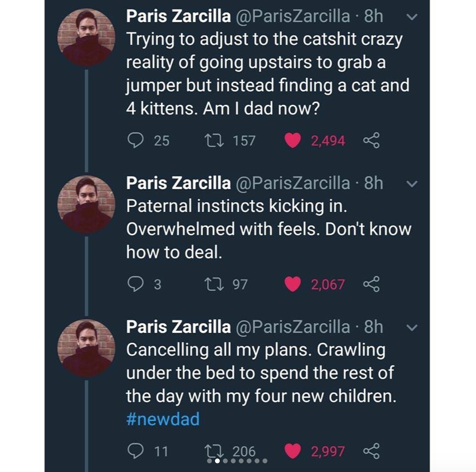Screen dimensions: 476x472
Task: Unlike the tweet with 2,067 likes
Action: [x=293, y=284]
